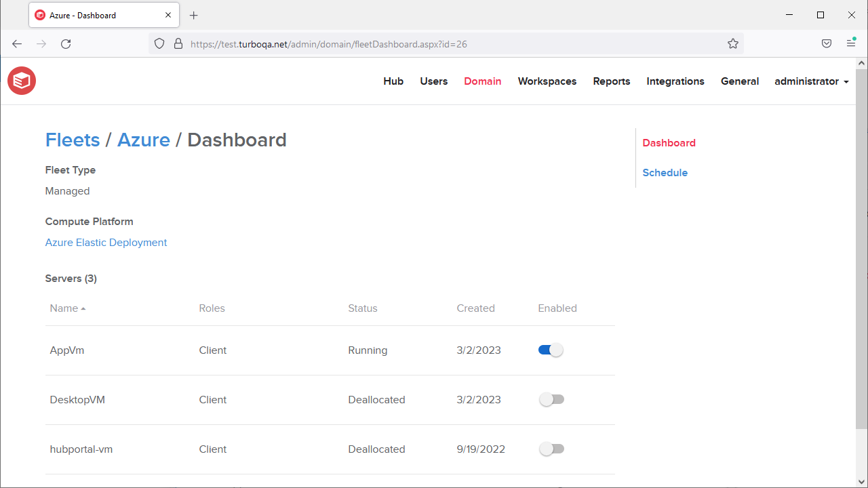Click the padlock site security icon
This screenshot has width=868, height=488.
tap(178, 43)
